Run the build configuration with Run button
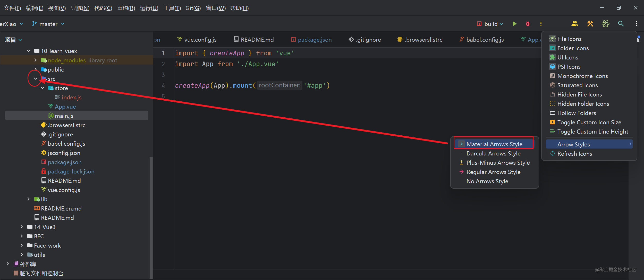This screenshot has width=644, height=280. pyautogui.click(x=514, y=24)
